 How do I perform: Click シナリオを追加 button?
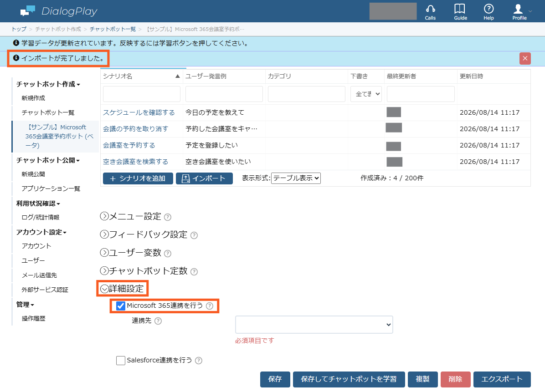(138, 178)
